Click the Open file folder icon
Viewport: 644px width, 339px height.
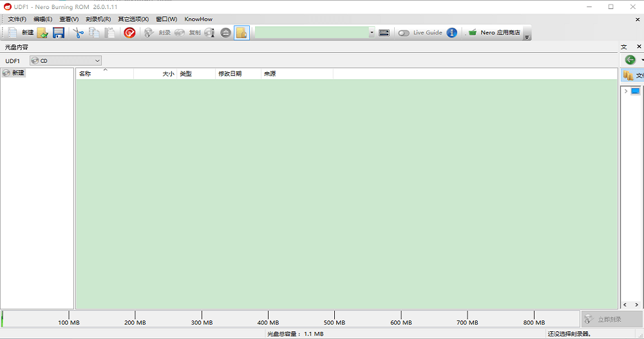43,33
